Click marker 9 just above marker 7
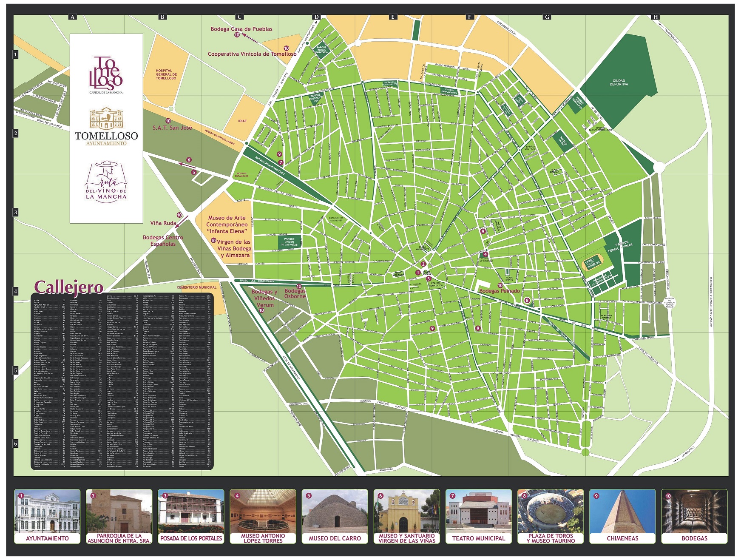 pyautogui.click(x=279, y=154)
